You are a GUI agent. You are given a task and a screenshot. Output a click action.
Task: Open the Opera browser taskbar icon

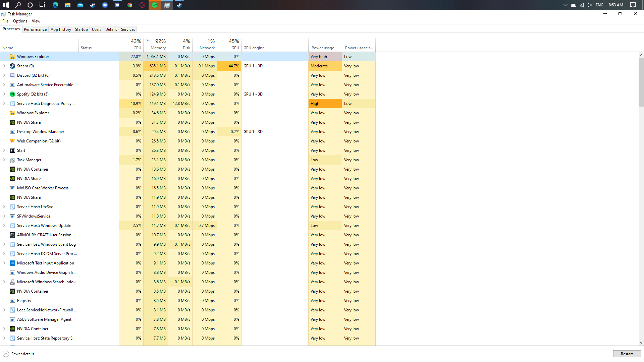(x=142, y=5)
